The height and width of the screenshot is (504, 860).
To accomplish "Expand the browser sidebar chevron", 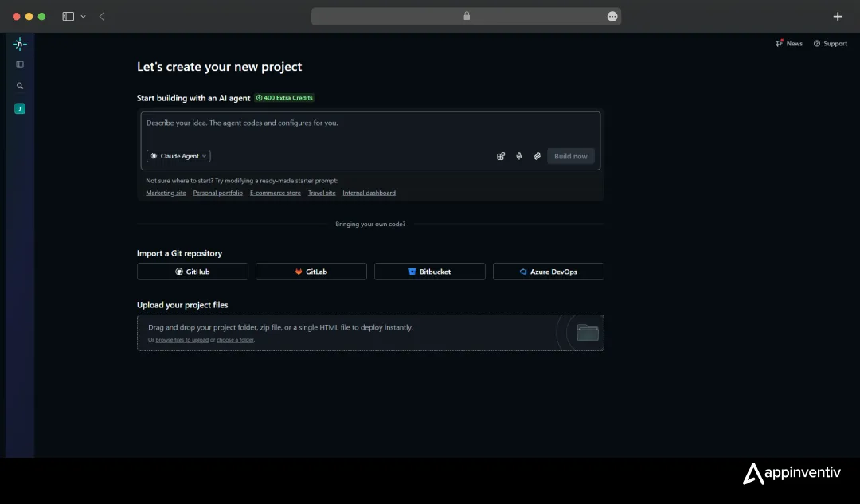I will [x=83, y=16].
